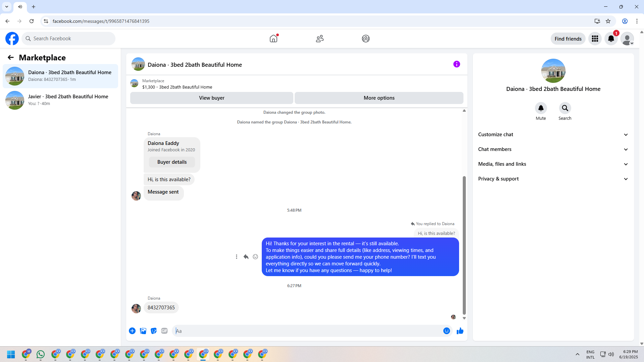Open more composer actions plus icon
The width and height of the screenshot is (644, 362).
pyautogui.click(x=132, y=331)
